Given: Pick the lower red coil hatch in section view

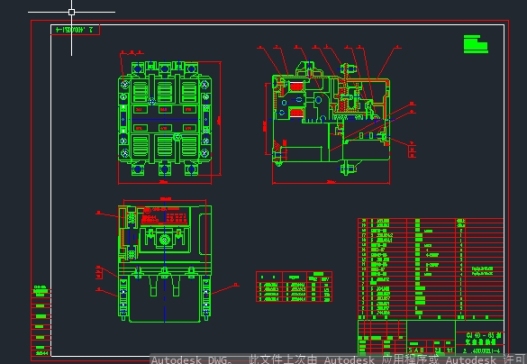Looking at the screenshot, I should (x=296, y=113).
